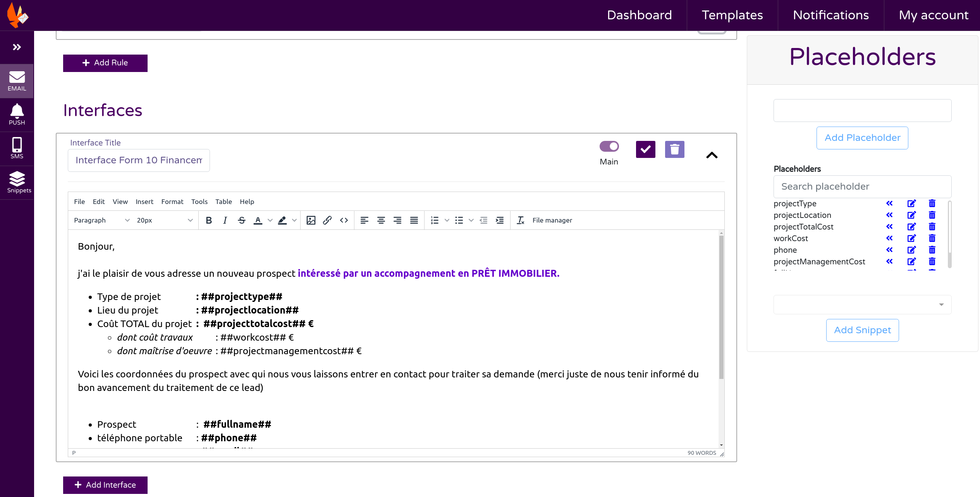Click the italic formatting icon
Screen dimensions: 980x497
tap(225, 220)
